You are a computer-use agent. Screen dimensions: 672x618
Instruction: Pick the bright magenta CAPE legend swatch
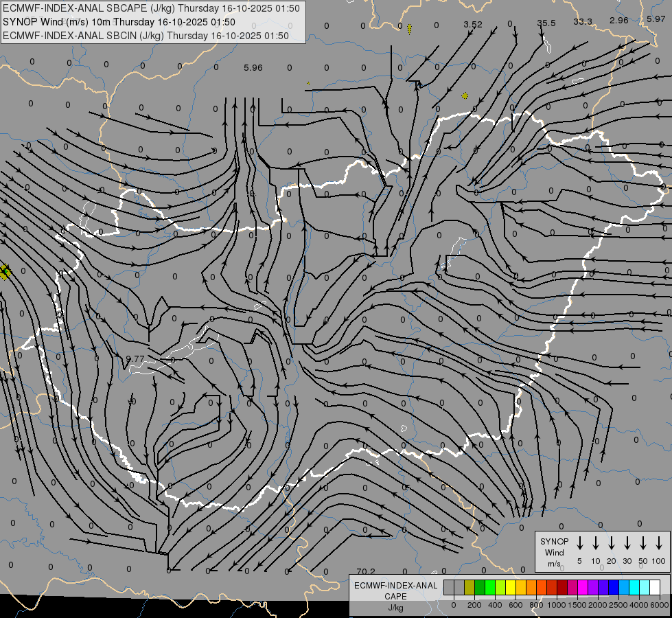point(583,587)
